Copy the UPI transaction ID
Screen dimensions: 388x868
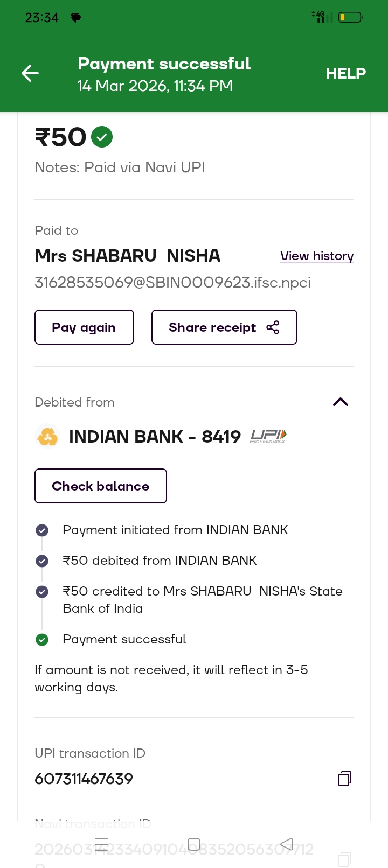345,779
